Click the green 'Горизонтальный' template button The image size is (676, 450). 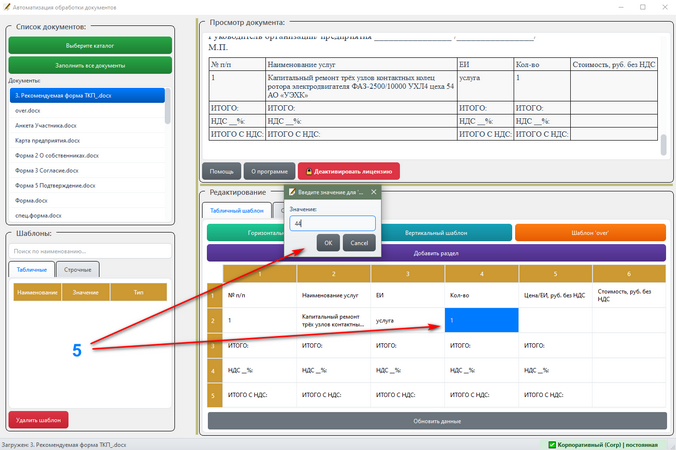(246, 233)
